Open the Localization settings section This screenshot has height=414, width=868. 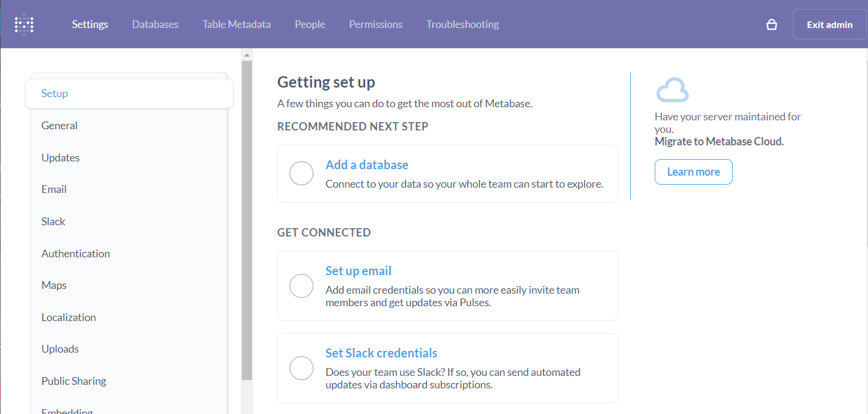[x=69, y=317]
